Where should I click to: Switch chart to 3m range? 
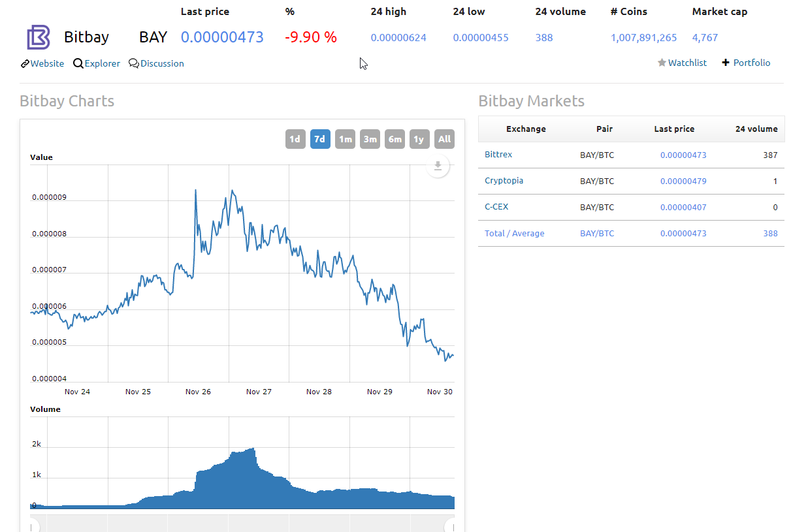[x=370, y=139]
